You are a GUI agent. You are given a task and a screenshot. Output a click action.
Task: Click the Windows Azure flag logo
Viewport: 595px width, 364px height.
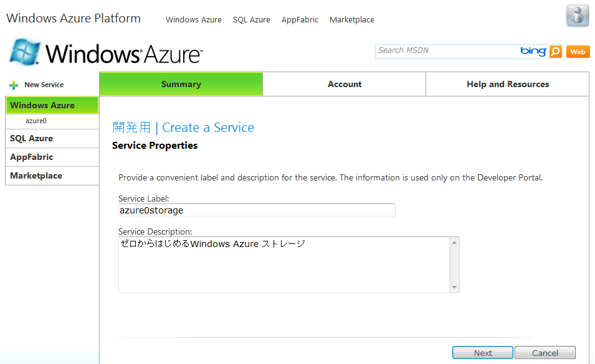pos(25,52)
